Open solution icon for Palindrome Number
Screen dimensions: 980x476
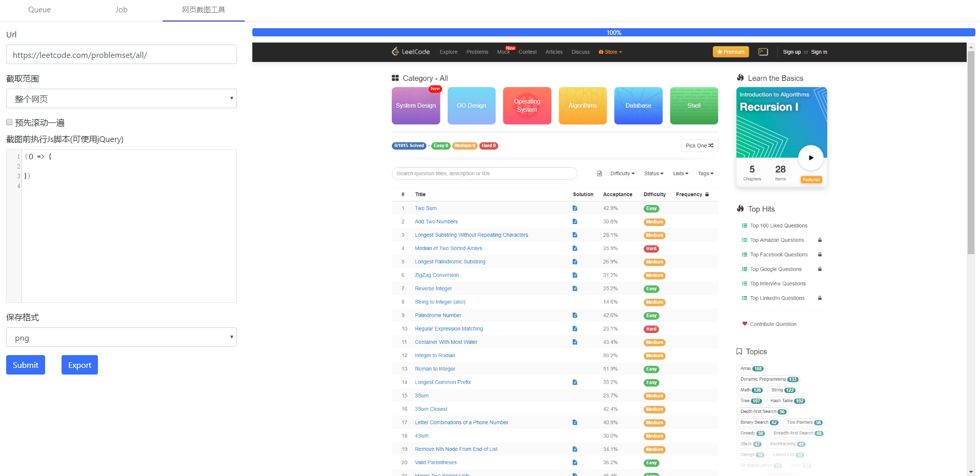pyautogui.click(x=575, y=315)
